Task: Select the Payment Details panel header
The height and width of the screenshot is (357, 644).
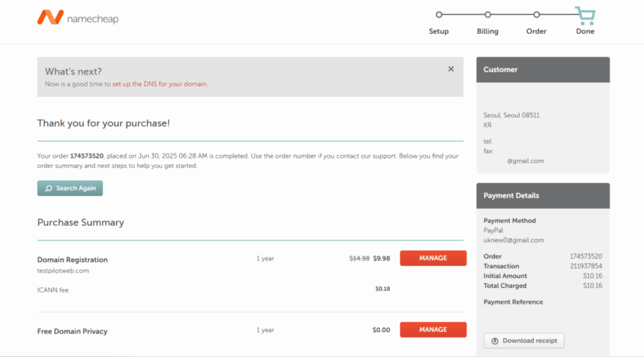Action: [x=543, y=196]
